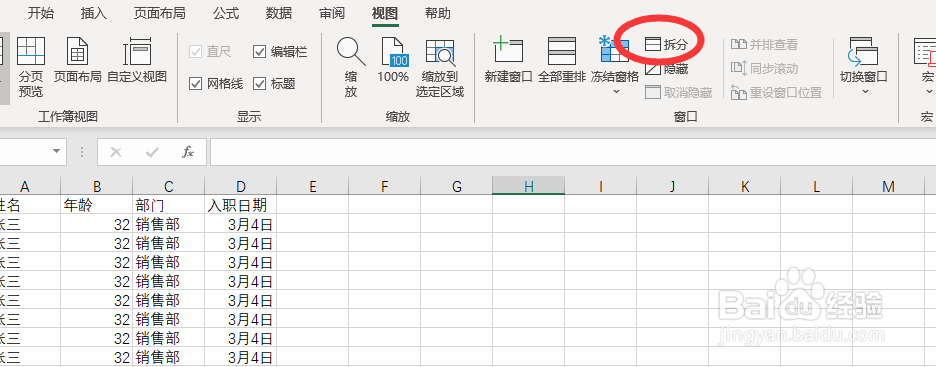Open the 开始 (Home) tab
The width and height of the screenshot is (936, 367).
tap(41, 13)
